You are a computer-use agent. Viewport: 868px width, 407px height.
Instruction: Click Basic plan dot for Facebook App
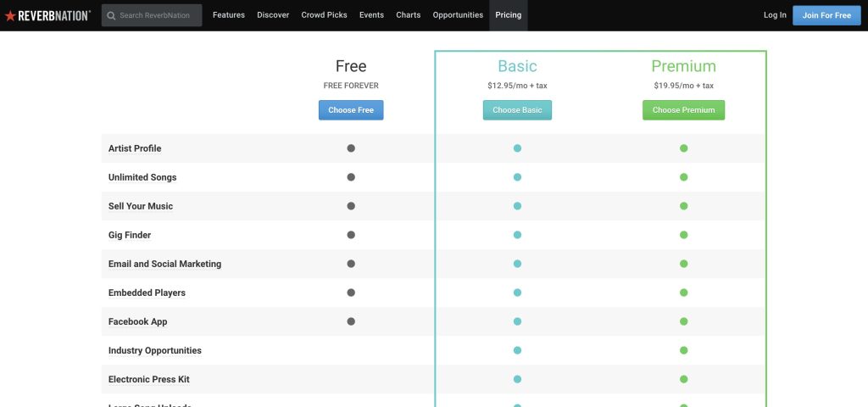point(518,321)
